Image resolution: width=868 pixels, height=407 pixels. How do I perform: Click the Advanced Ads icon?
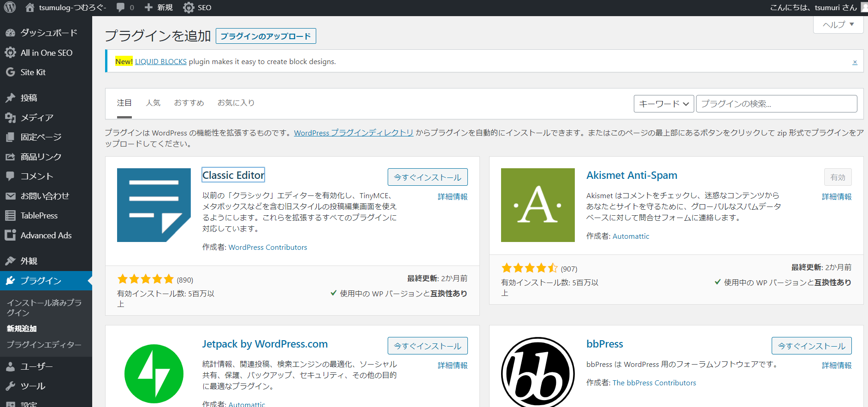coord(10,235)
